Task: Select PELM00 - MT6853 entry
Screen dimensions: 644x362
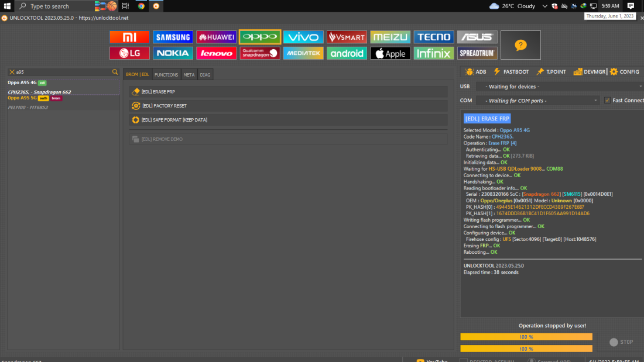Action: (x=28, y=108)
